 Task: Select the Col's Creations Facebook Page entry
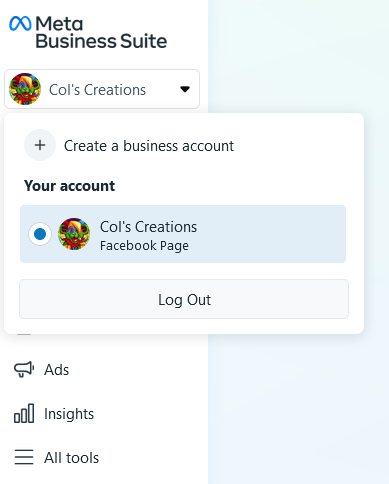(x=183, y=234)
